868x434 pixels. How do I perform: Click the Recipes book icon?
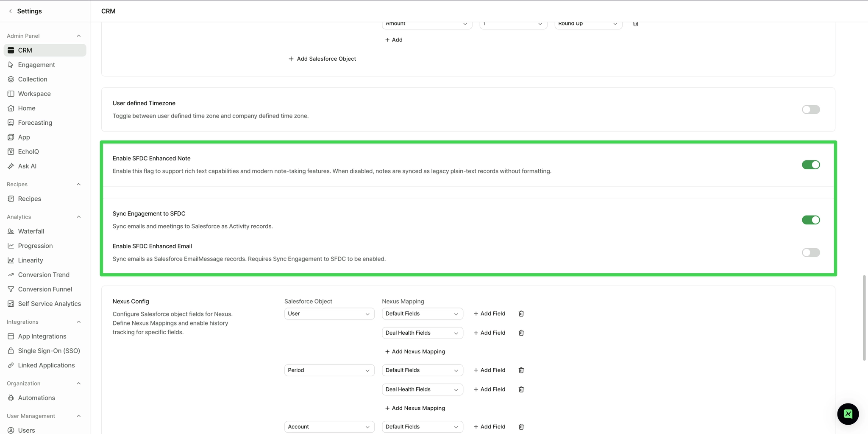(11, 199)
